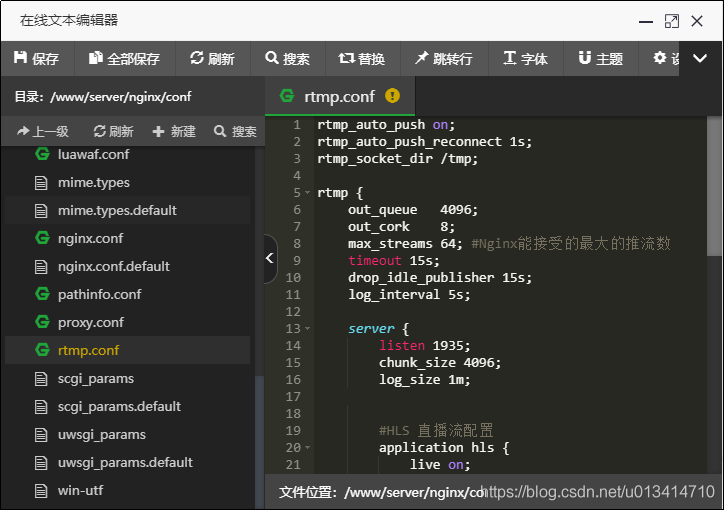Open uwsgi_params.default file
Screen dimensions: 725x511
tap(127, 462)
